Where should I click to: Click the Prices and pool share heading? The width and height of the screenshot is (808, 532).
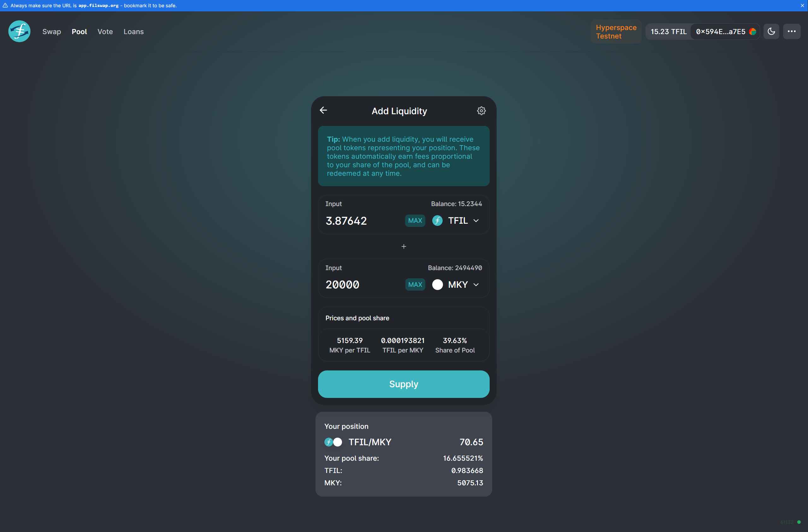tap(357, 318)
